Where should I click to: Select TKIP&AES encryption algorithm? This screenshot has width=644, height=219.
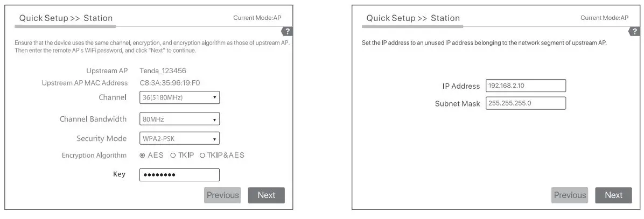(202, 156)
